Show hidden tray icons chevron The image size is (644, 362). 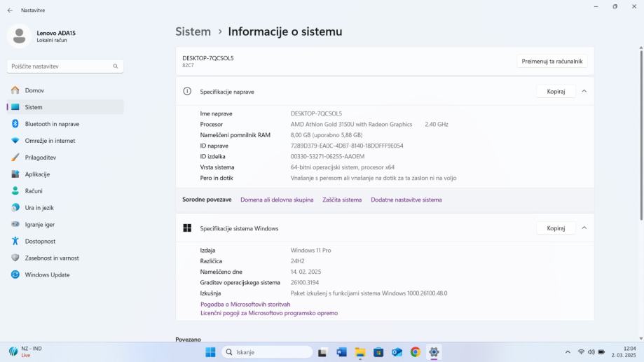[568, 352]
